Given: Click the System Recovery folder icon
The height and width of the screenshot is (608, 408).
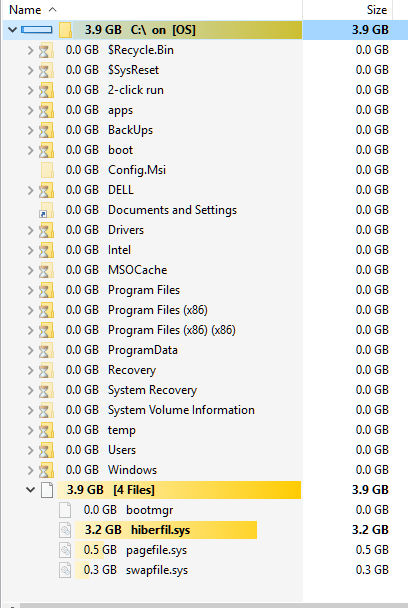Looking at the screenshot, I should coord(46,390).
